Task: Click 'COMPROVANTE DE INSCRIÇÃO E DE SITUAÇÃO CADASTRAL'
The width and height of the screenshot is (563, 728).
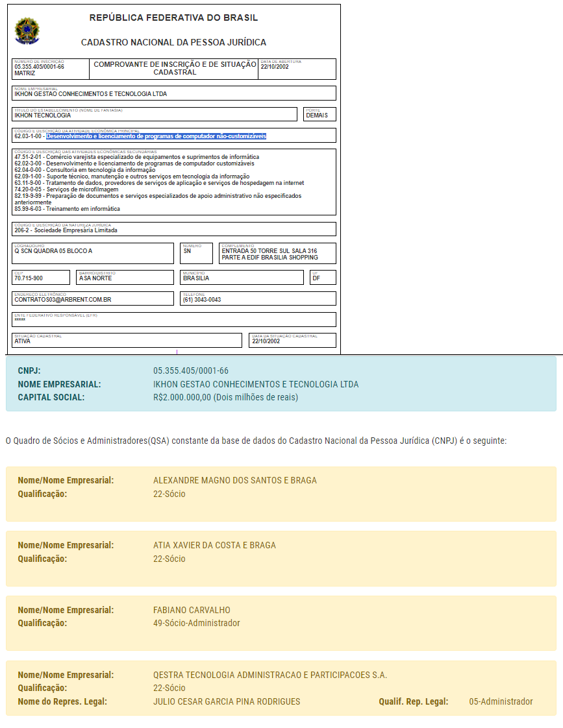Action: 175,68
